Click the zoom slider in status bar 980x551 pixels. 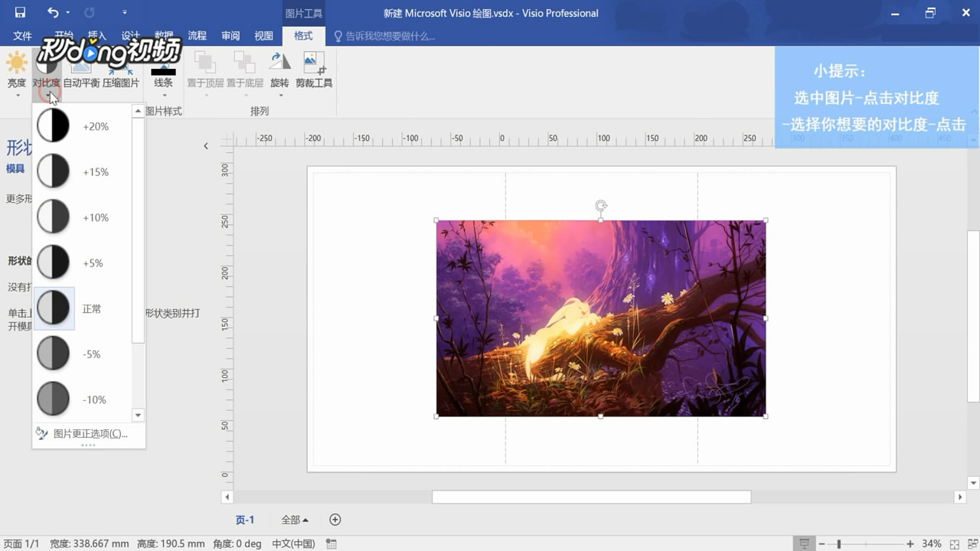point(866,543)
